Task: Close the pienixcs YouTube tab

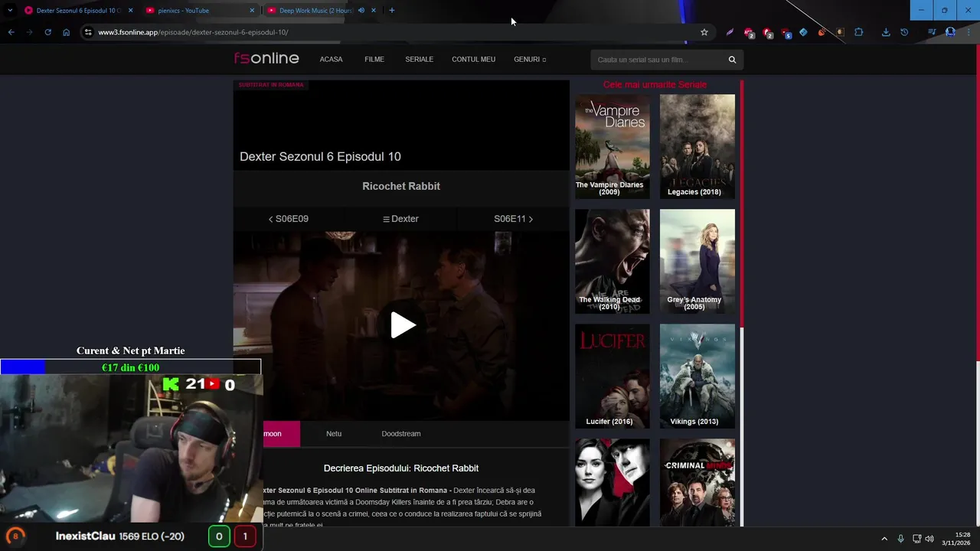Action: tap(252, 11)
